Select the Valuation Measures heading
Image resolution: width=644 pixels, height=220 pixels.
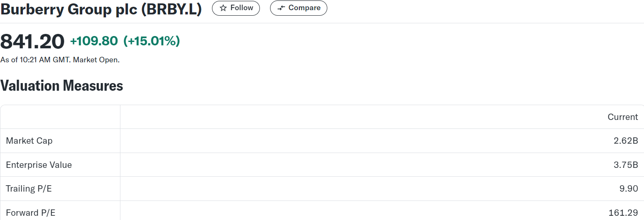click(x=61, y=86)
